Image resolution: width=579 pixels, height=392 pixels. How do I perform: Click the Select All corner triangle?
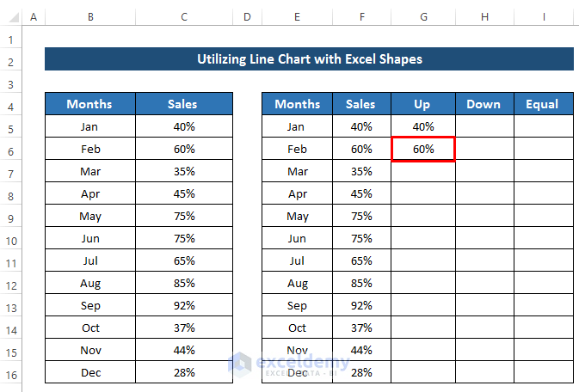click(x=11, y=17)
